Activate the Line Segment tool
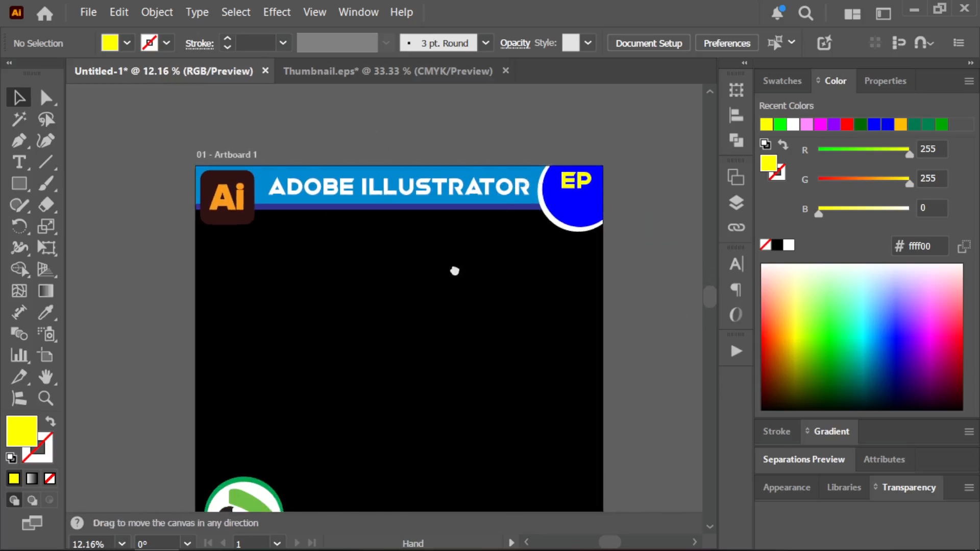The width and height of the screenshot is (980, 551). [x=46, y=162]
